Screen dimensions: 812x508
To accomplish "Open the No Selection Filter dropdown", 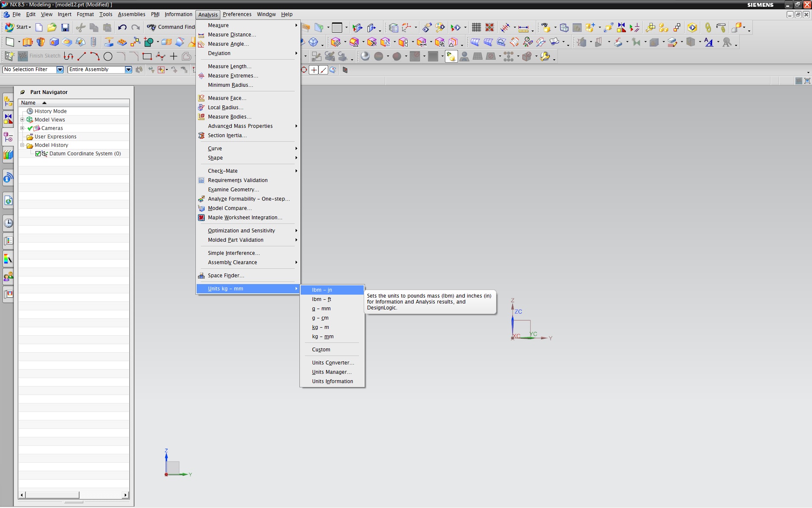I will click(60, 69).
